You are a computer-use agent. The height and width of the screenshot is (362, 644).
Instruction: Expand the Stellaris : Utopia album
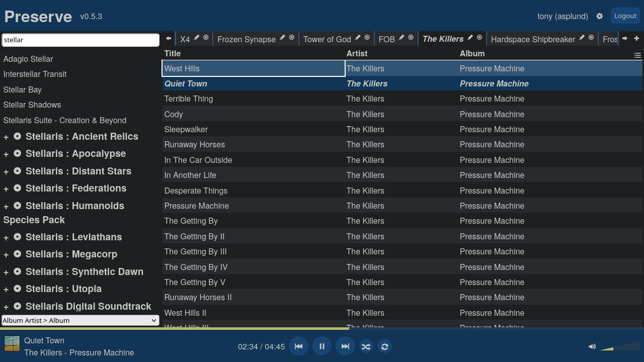6,290
